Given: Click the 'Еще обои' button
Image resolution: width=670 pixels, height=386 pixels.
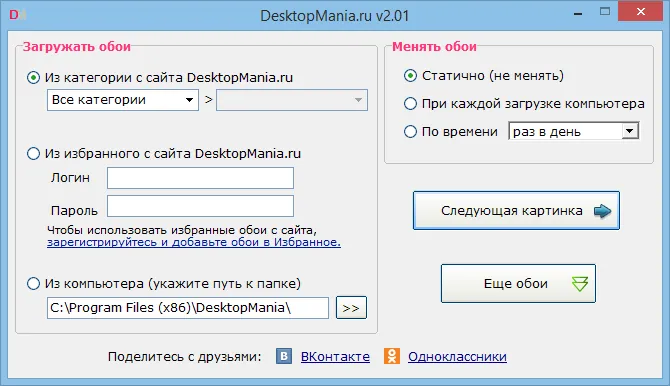Looking at the screenshot, I should click(x=518, y=283).
